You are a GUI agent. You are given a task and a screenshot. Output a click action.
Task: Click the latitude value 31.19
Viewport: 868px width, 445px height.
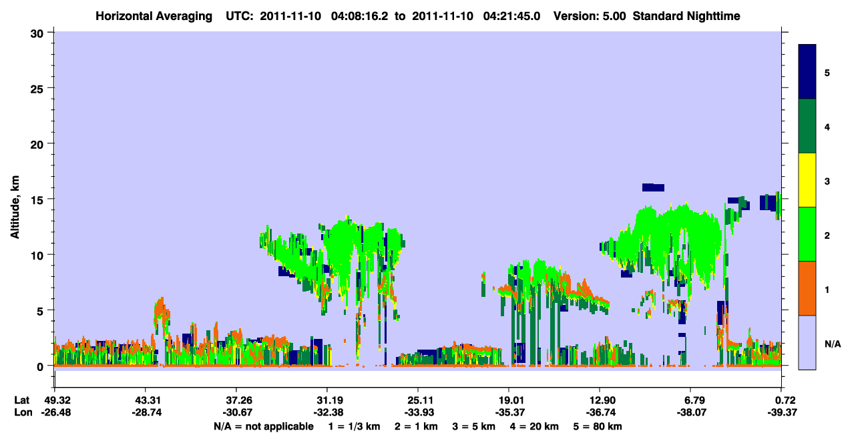(x=327, y=400)
